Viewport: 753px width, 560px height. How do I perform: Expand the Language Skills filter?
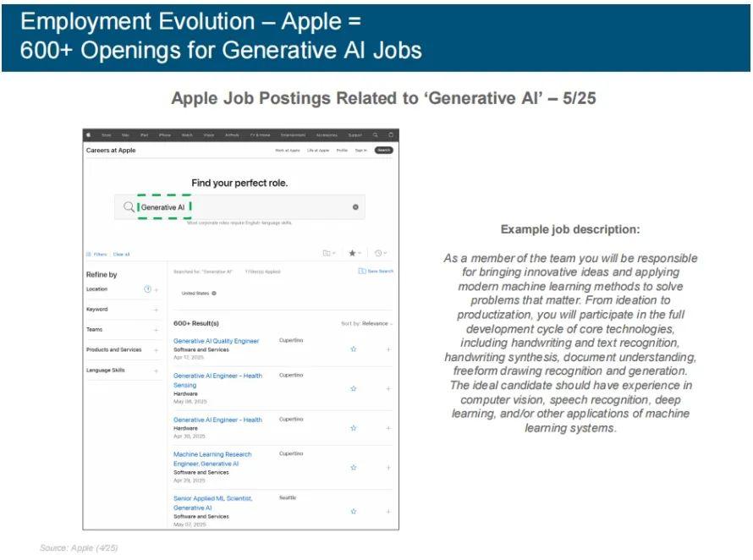coord(156,371)
